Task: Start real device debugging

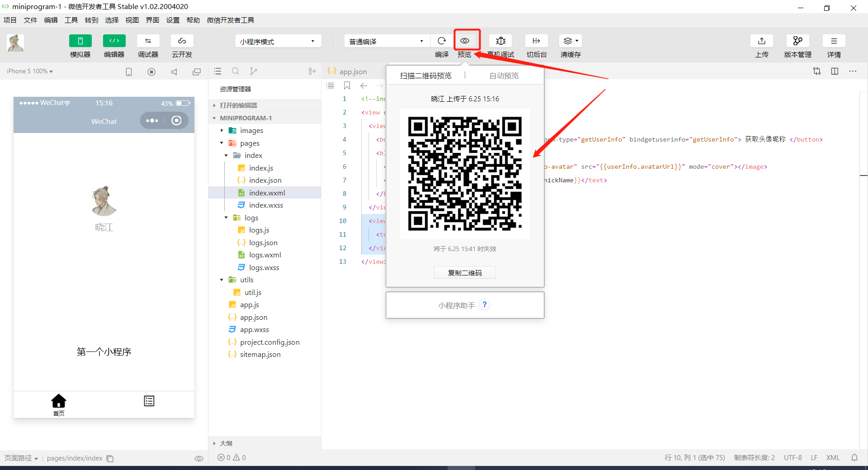Action: tap(500, 41)
